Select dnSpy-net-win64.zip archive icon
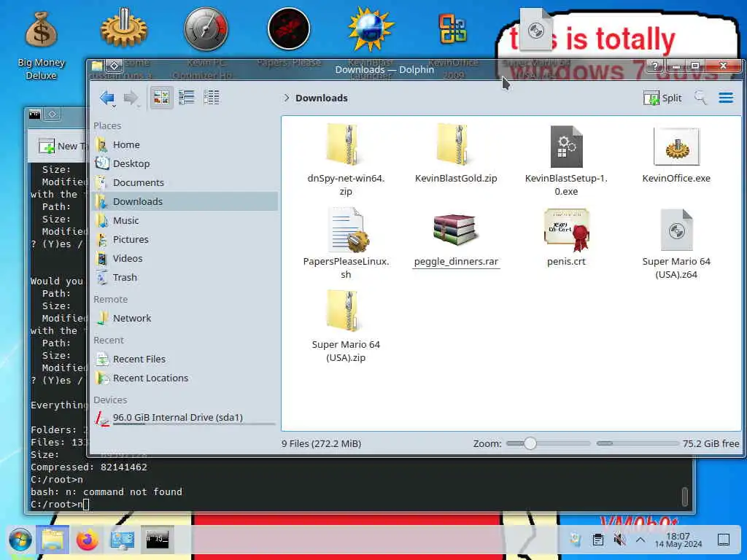The image size is (747, 560). click(346, 145)
